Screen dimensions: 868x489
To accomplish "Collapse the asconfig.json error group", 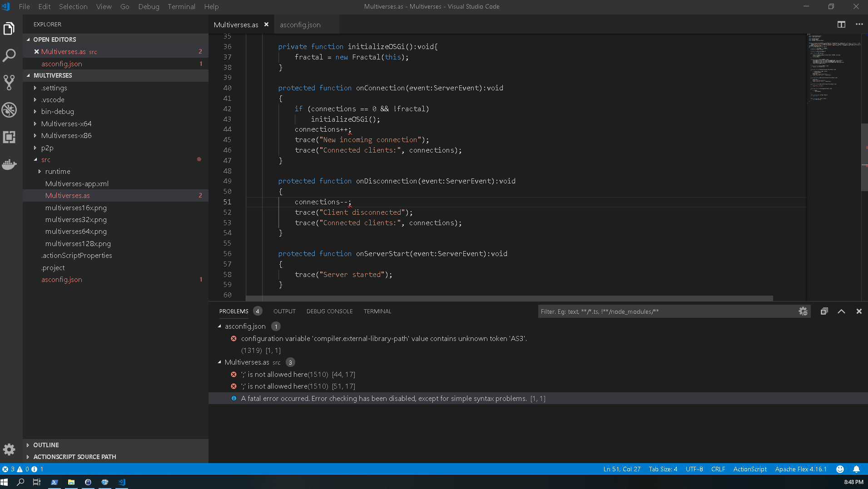I will tap(219, 326).
